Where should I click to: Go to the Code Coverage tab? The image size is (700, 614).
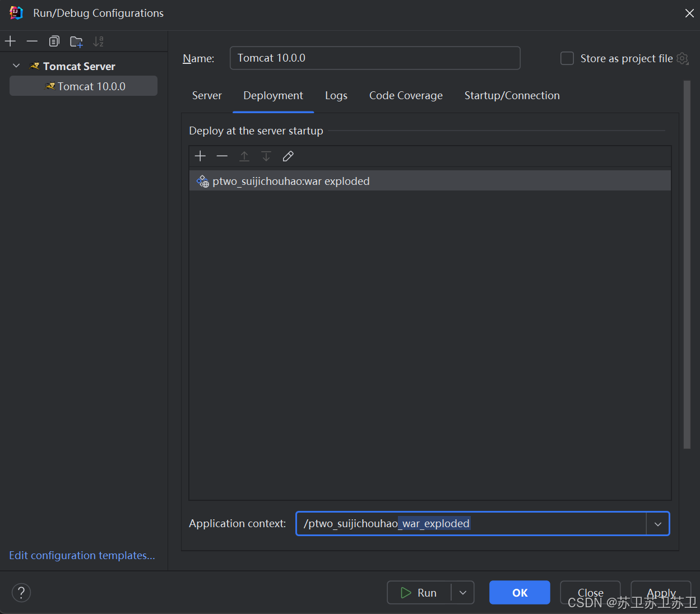[406, 96]
